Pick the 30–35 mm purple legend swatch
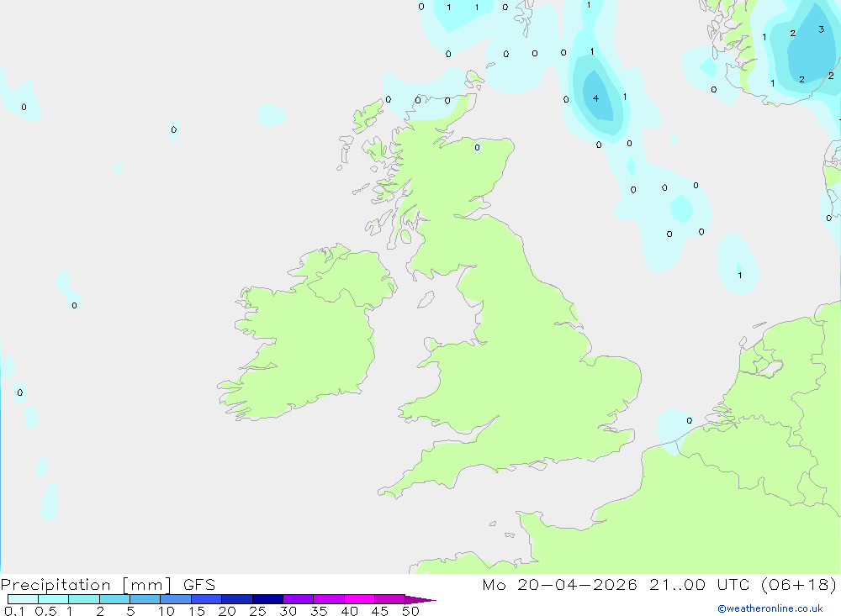The width and height of the screenshot is (841, 616). [299, 599]
